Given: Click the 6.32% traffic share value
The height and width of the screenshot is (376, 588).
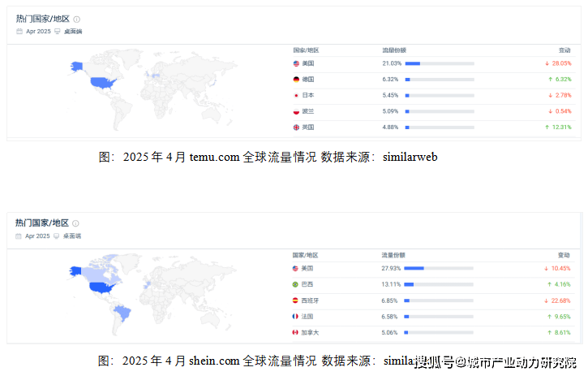Looking at the screenshot, I should pyautogui.click(x=390, y=80).
